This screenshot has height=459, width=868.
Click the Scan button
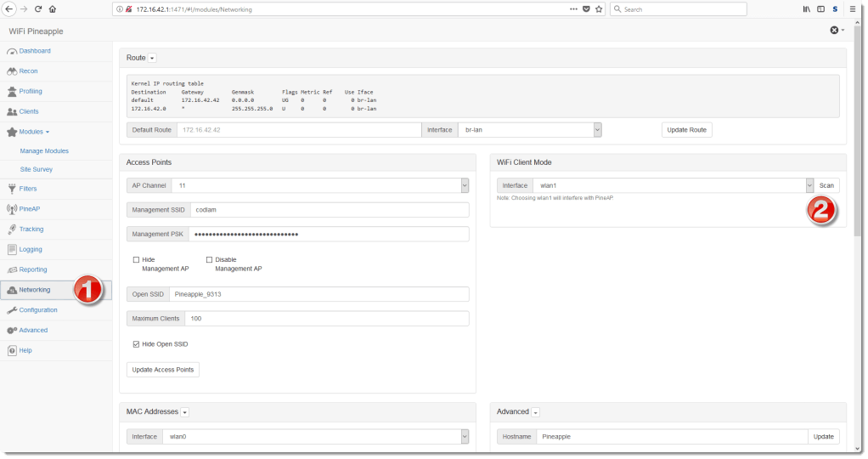[826, 185]
